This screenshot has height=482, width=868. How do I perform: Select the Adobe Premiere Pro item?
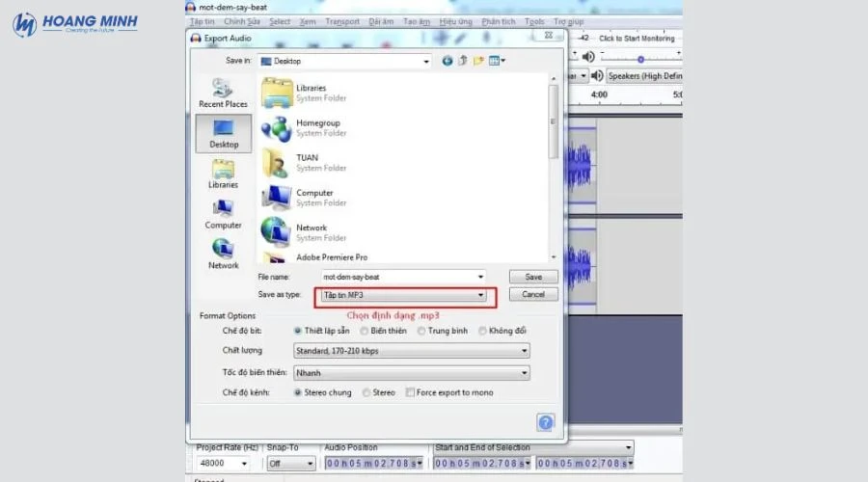tap(314, 257)
